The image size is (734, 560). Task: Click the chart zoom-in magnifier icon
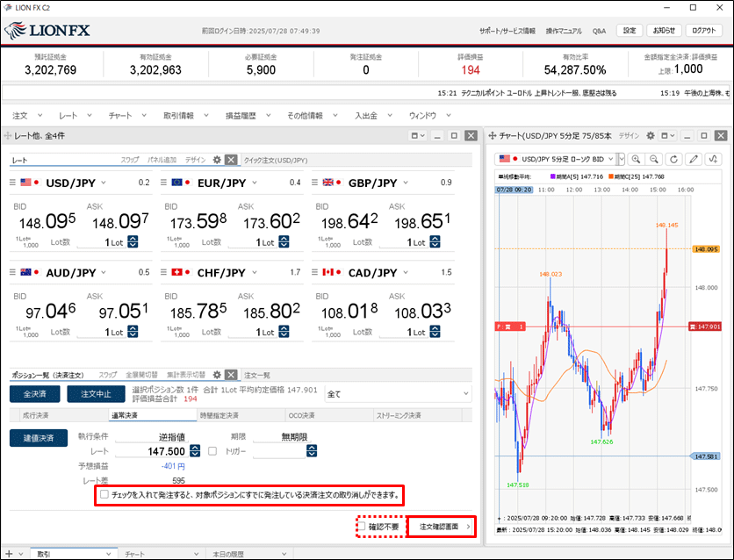point(637,159)
